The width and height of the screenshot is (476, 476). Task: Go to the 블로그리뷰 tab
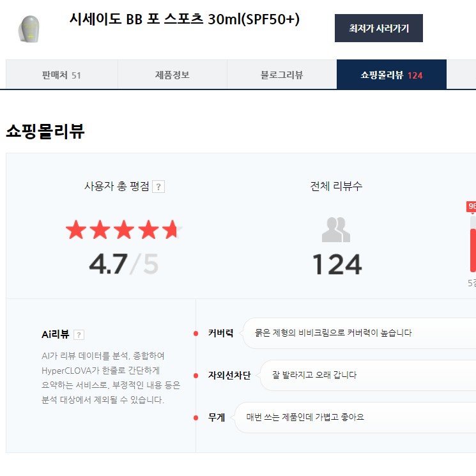pos(282,75)
